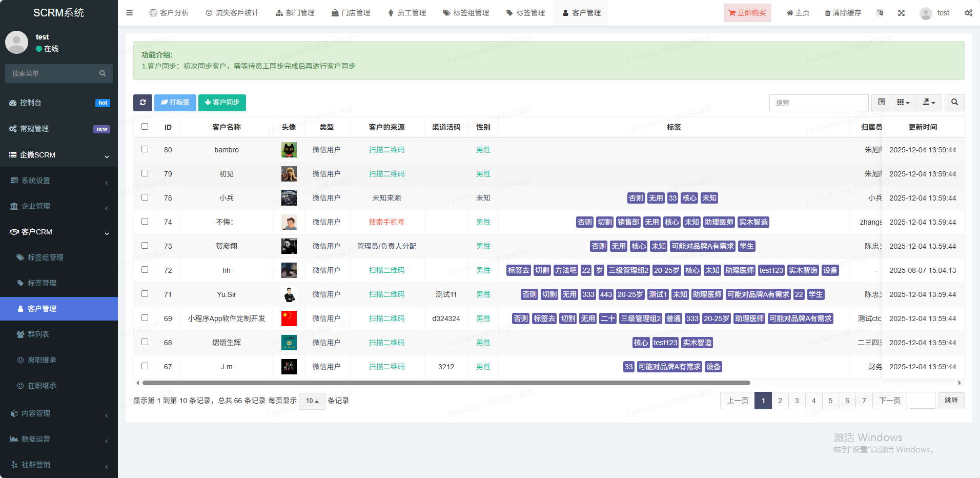Tick the checkbox for row ID 72
The height and width of the screenshot is (478, 980).
pyautogui.click(x=145, y=270)
